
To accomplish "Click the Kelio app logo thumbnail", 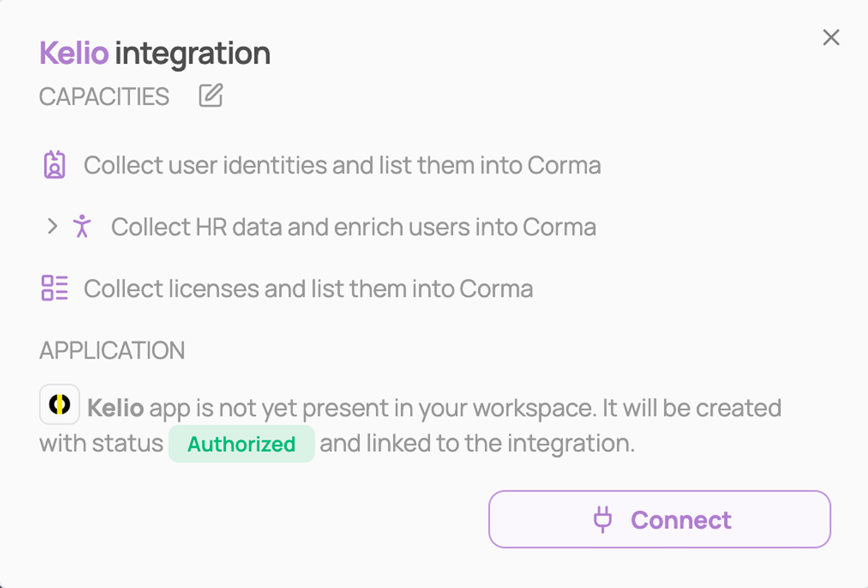I will click(60, 404).
